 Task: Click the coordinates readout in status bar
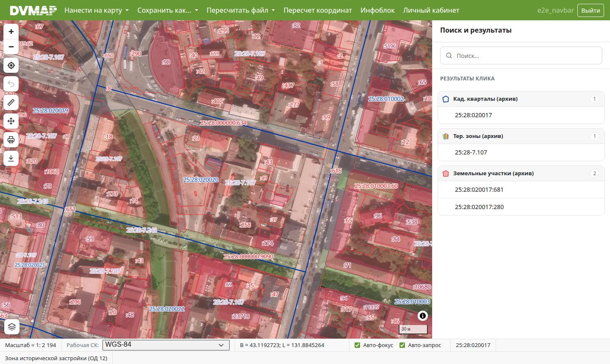pos(282,345)
